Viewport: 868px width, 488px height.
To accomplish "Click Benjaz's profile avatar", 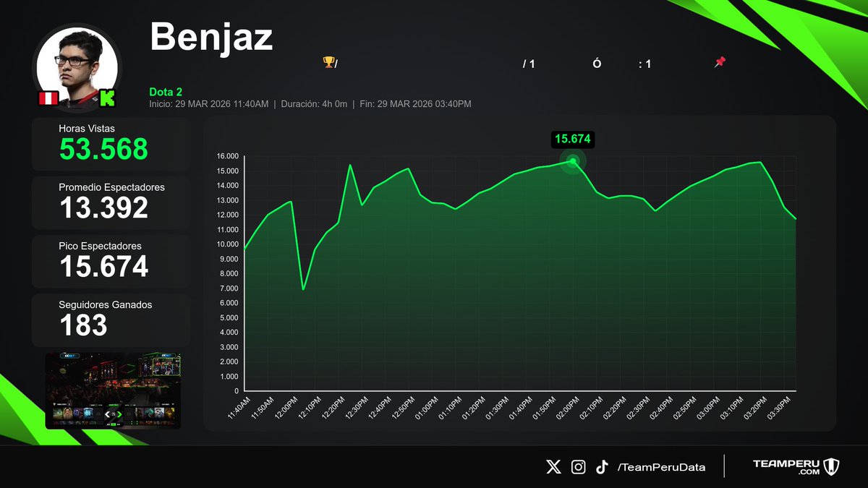I will (x=77, y=67).
